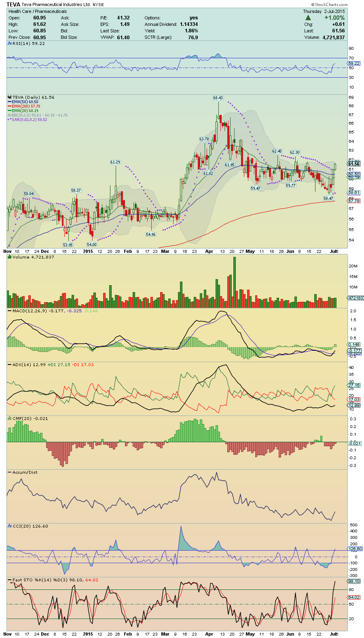Open the StockCharts.com copyright label

[330, 5]
